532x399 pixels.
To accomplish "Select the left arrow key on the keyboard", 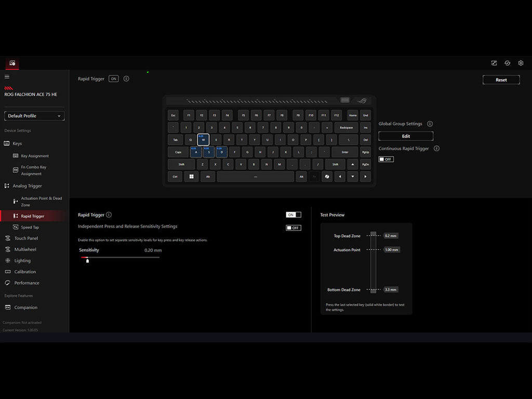I will click(x=340, y=177).
